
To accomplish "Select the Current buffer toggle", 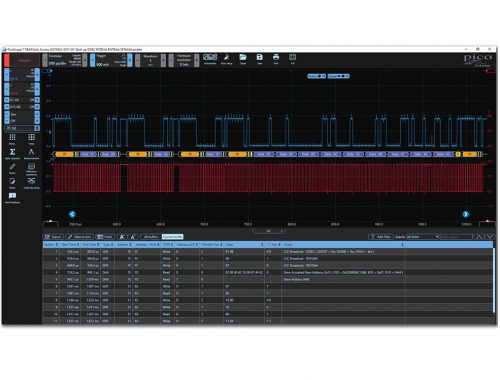I will point(173,237).
